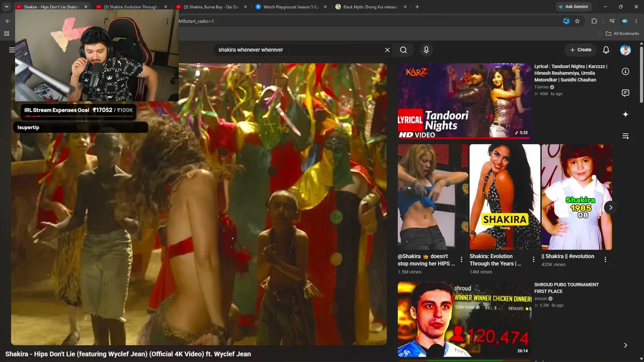Image resolution: width=644 pixels, height=362 pixels.
Task: Click the Hips Don't Lie video player
Action: pos(199,204)
